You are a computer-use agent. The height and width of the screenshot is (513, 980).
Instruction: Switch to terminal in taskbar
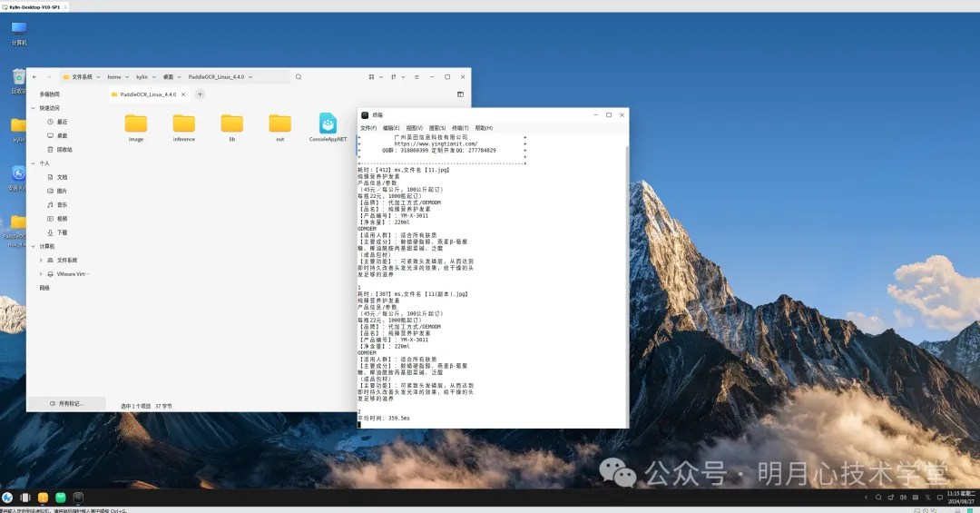point(78,498)
